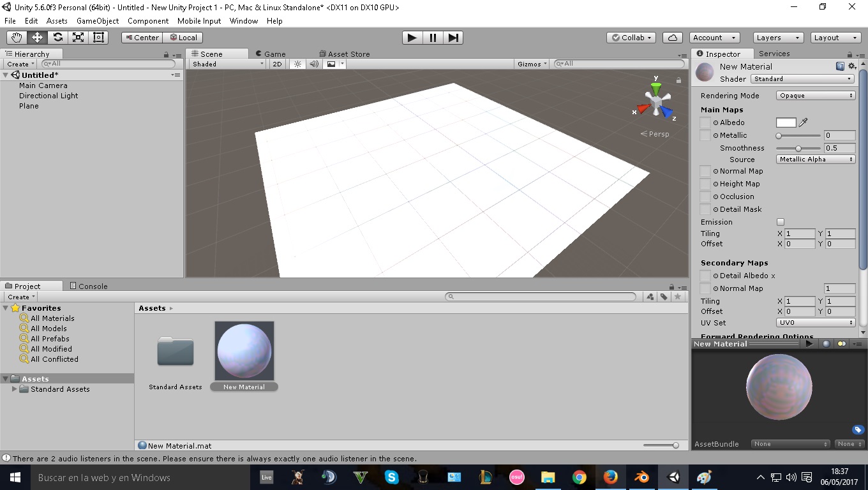This screenshot has width=868, height=490.
Task: Select the Hand tool in the toolbar
Action: point(17,38)
